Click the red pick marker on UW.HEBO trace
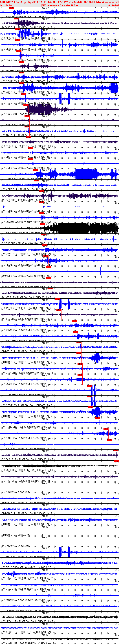The height and width of the screenshot is (644, 119). click(x=26, y=105)
